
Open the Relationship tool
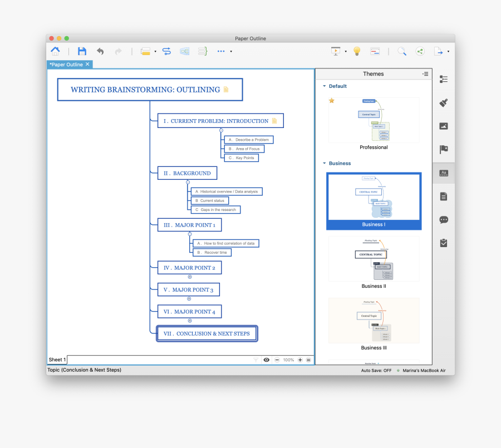(x=166, y=51)
